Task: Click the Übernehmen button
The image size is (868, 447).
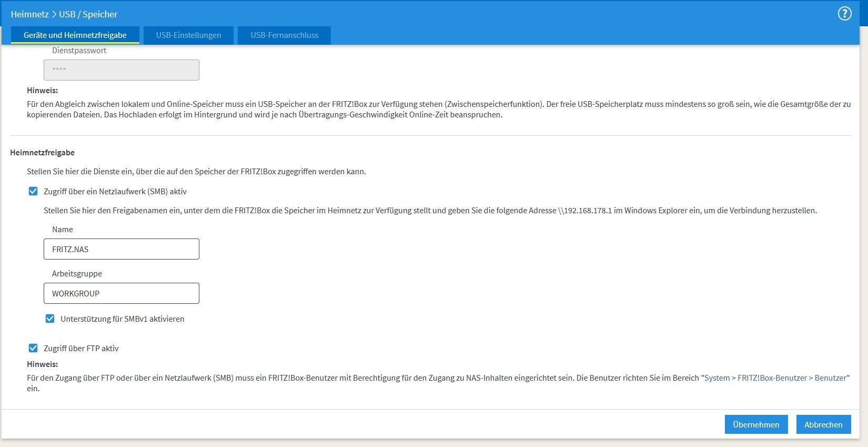Action: [756, 424]
